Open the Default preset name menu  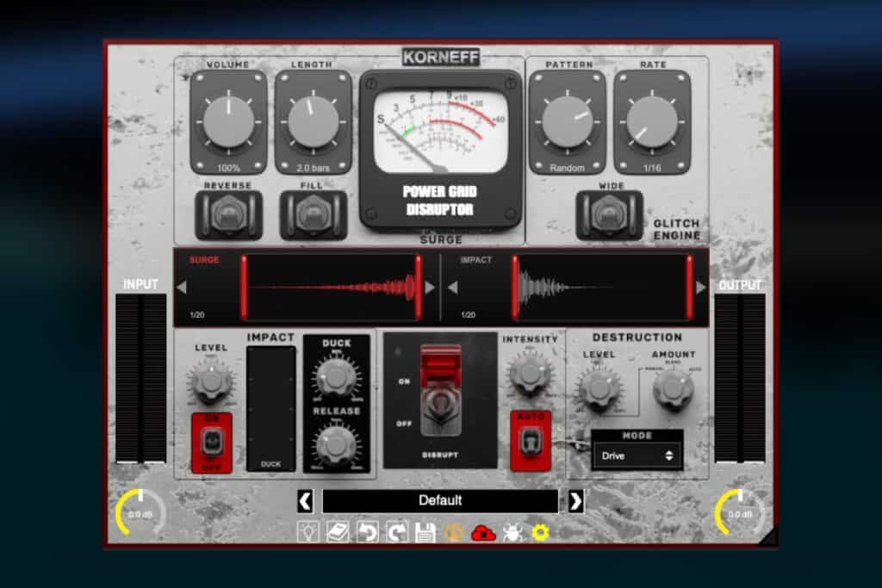[440, 500]
